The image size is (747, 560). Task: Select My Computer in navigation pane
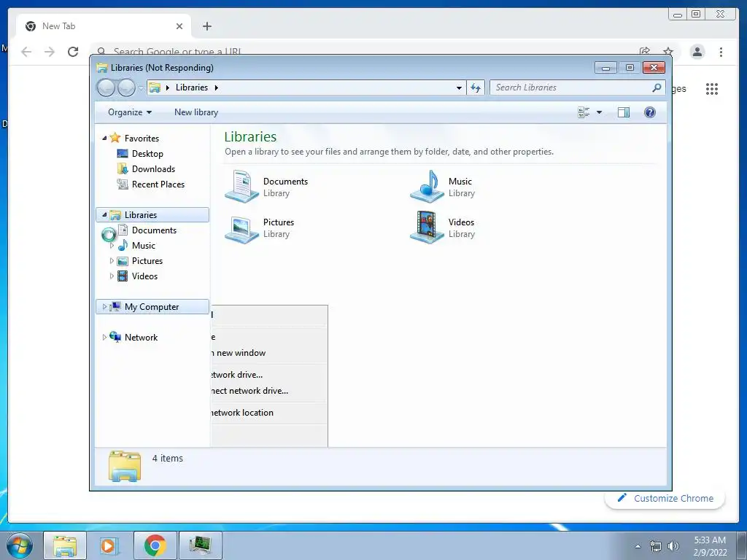152,307
